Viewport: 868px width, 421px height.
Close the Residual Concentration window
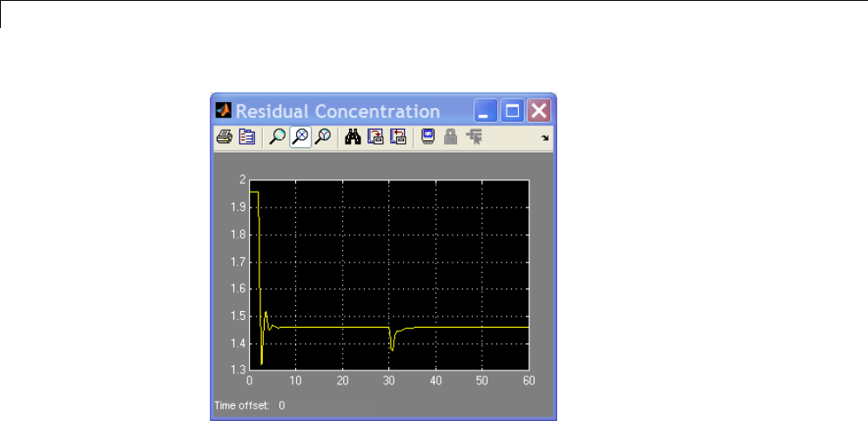[539, 112]
